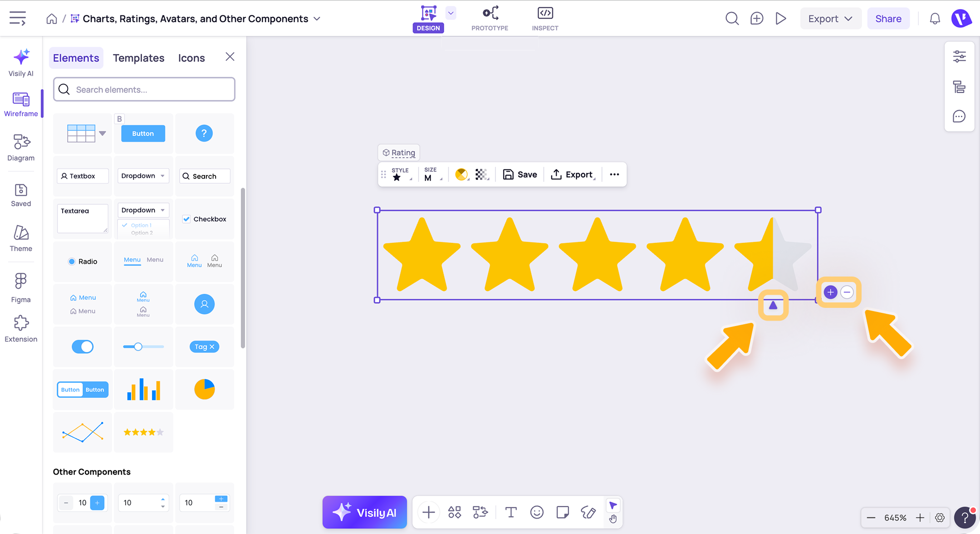The width and height of the screenshot is (980, 534).
Task: Open the Export dropdown in top bar
Action: click(x=831, y=19)
